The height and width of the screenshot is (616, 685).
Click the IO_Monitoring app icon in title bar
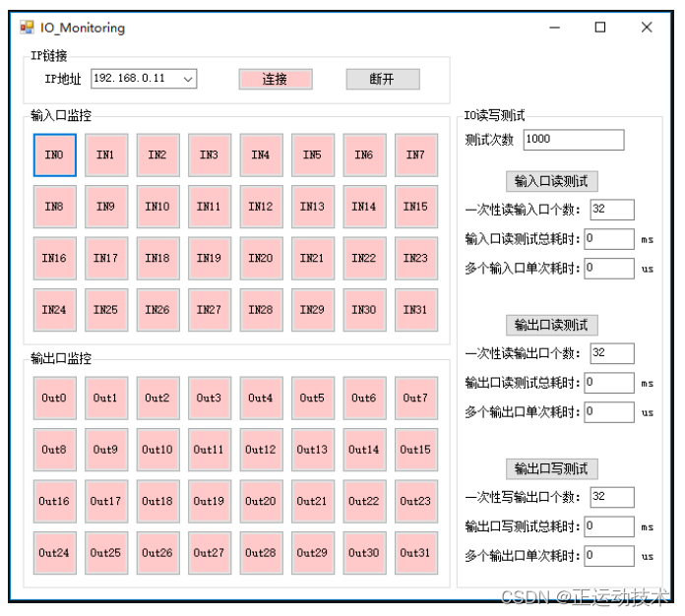pos(28,28)
